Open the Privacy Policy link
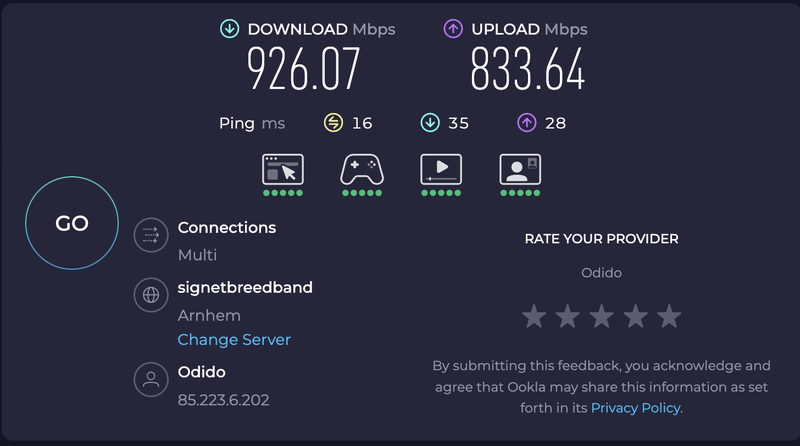Viewport: 800px width, 446px height. click(636, 408)
